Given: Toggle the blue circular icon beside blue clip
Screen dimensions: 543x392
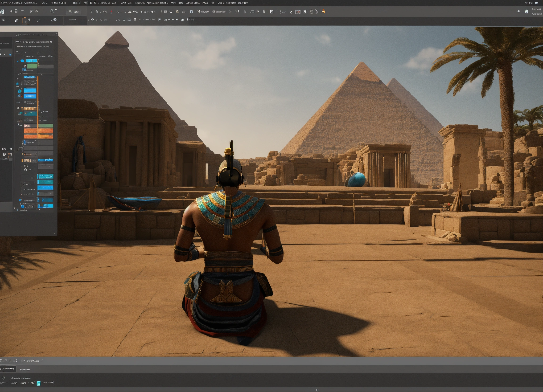Looking at the screenshot, I should 19,91.
